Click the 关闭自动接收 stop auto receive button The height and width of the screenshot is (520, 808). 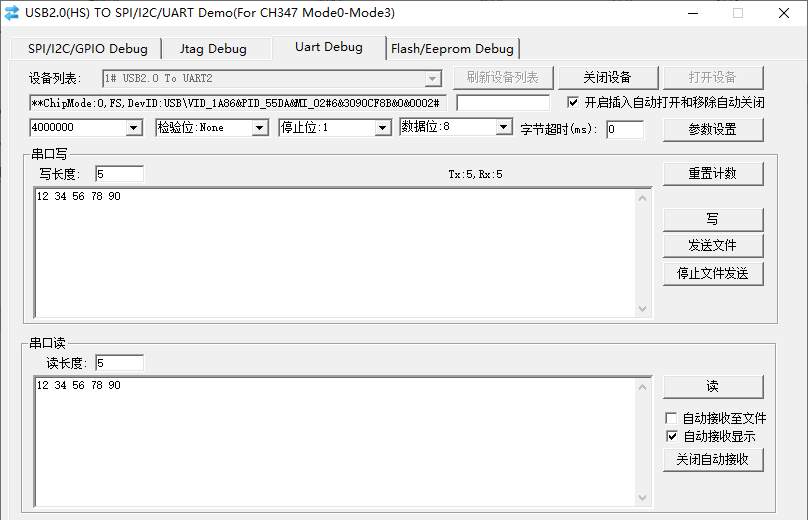tap(712, 459)
